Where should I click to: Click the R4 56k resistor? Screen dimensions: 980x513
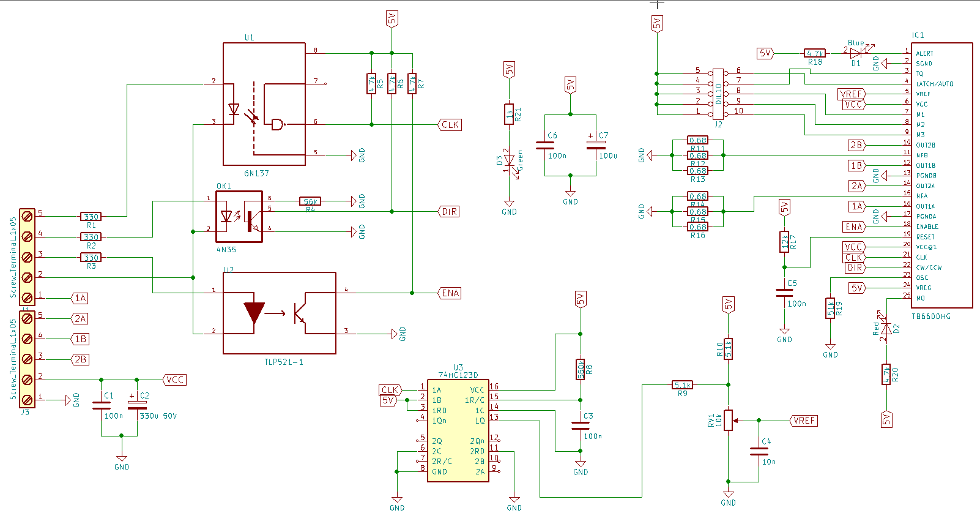310,201
